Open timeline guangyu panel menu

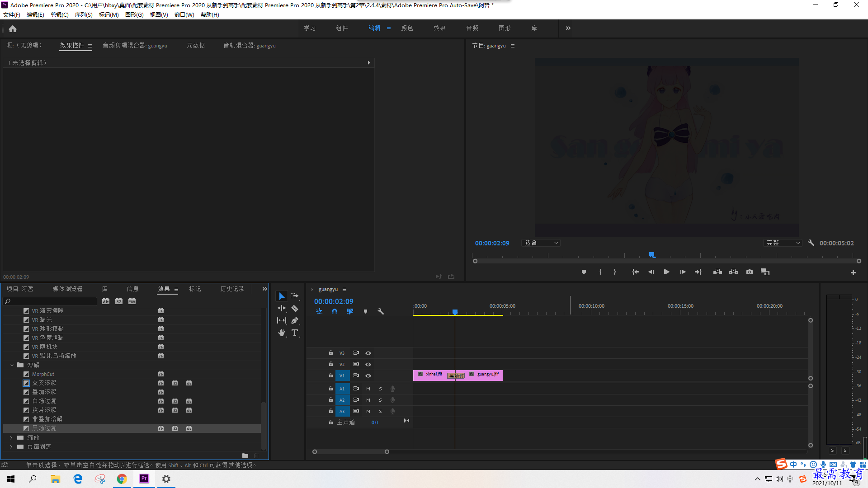tap(344, 290)
